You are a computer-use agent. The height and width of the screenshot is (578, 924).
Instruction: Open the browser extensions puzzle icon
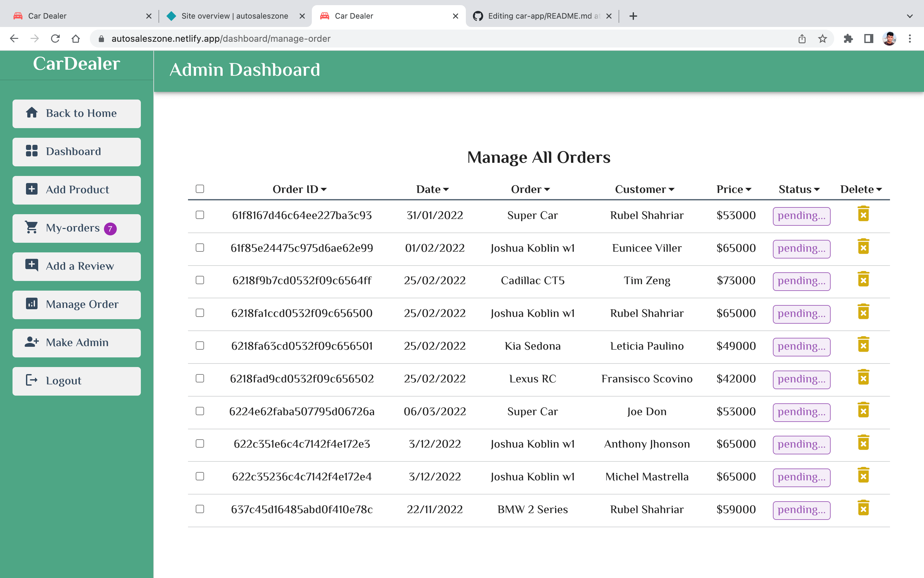[x=848, y=39]
